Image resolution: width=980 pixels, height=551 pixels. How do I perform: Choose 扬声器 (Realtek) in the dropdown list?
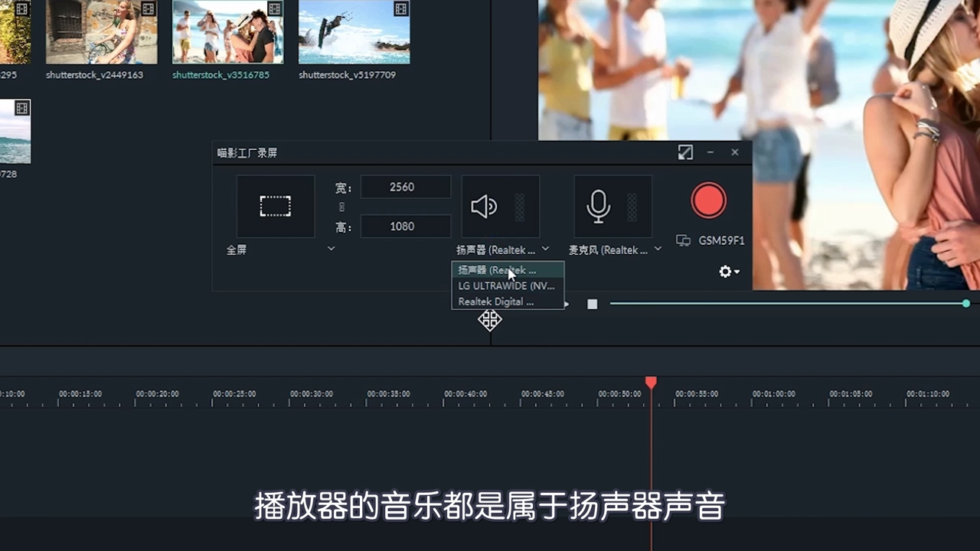pos(508,269)
